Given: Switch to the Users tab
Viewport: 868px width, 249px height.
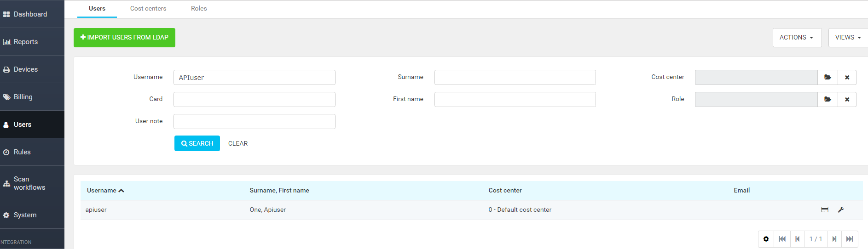Looking at the screenshot, I should pyautogui.click(x=97, y=9).
